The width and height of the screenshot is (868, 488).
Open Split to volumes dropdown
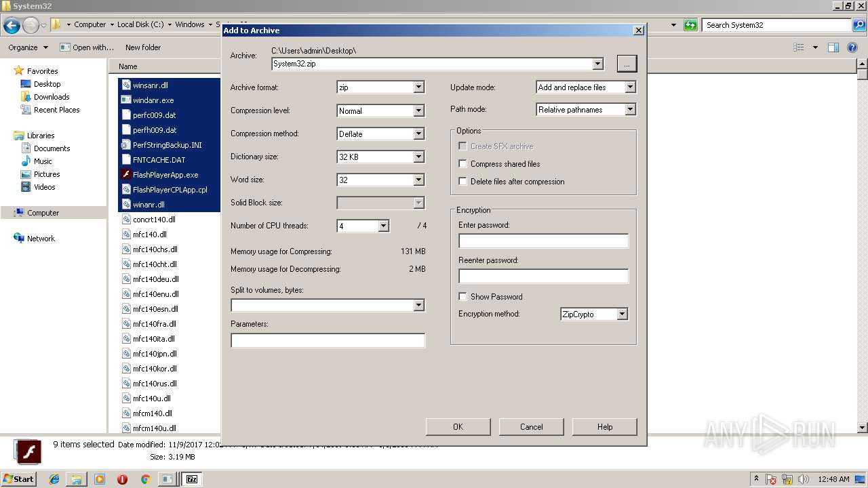pos(418,306)
